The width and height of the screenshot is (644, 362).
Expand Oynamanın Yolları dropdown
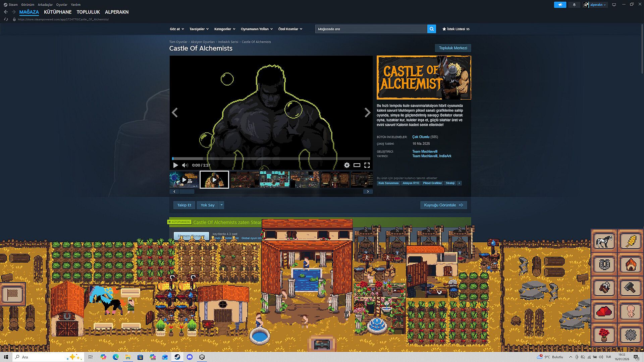[x=257, y=29]
